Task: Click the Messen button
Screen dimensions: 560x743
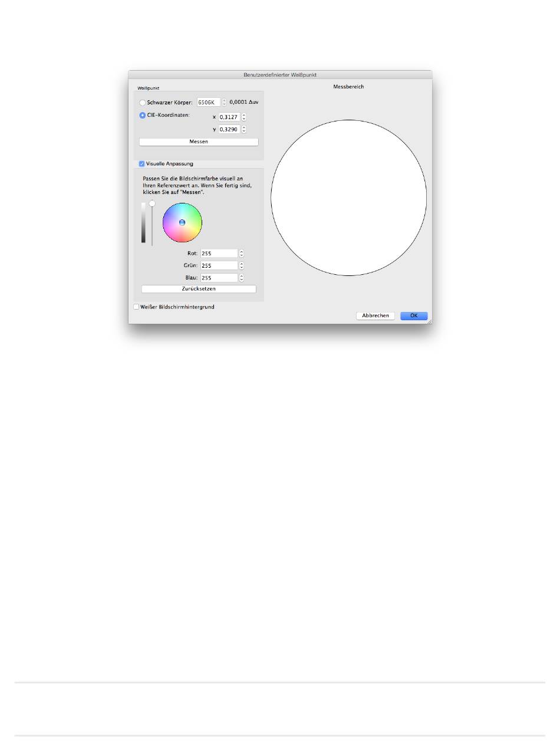Action: 199,142
